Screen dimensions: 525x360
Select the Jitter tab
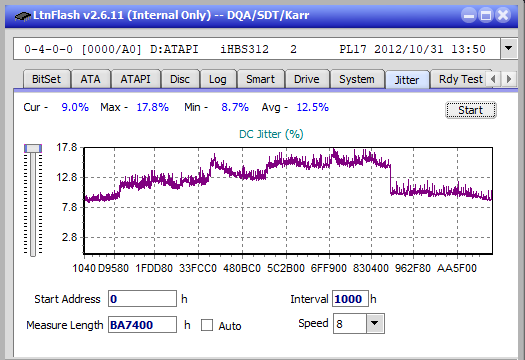coord(407,80)
